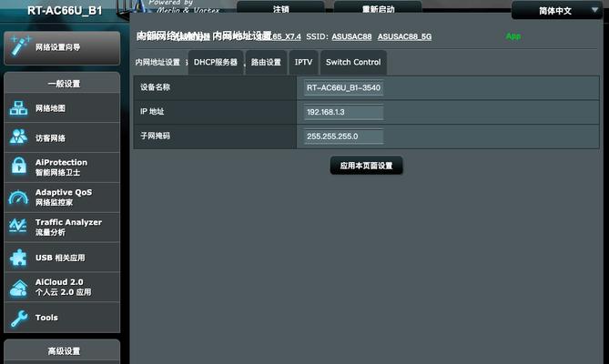609x364 pixels.
Task: Click the Adaptive QoS gauge icon
Action: (18, 197)
